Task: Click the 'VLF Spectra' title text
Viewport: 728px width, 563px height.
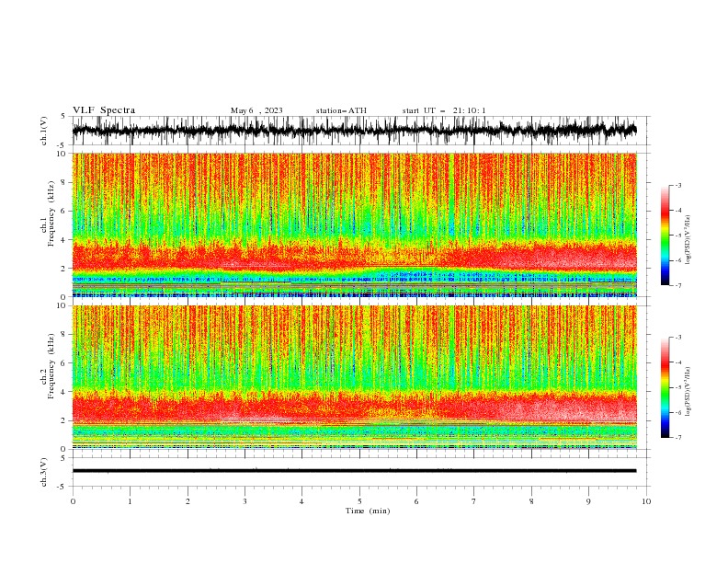Action: point(104,110)
